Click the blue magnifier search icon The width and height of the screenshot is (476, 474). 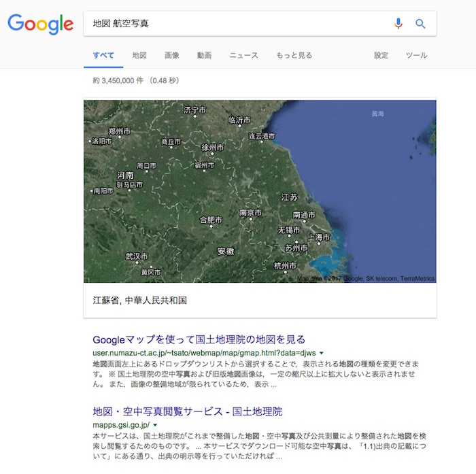coord(420,24)
